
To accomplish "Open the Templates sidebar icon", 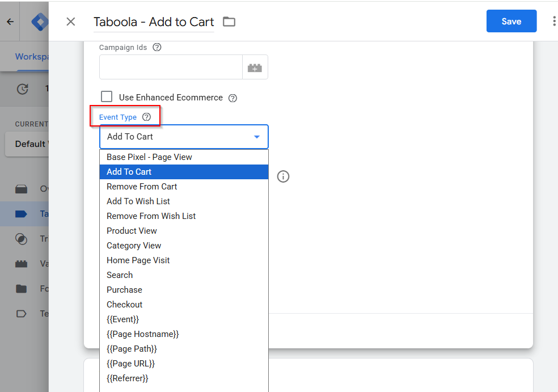I will [x=22, y=314].
